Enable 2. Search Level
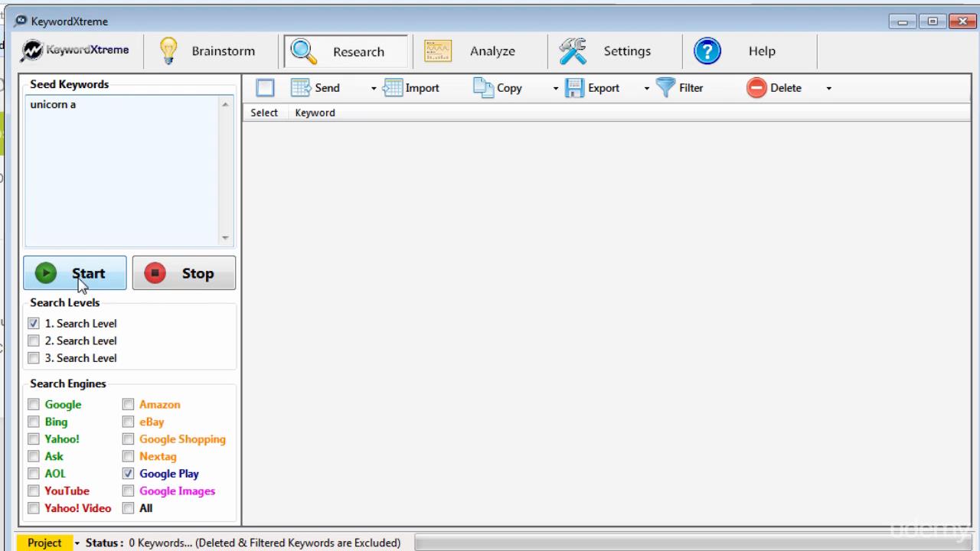 tap(34, 341)
